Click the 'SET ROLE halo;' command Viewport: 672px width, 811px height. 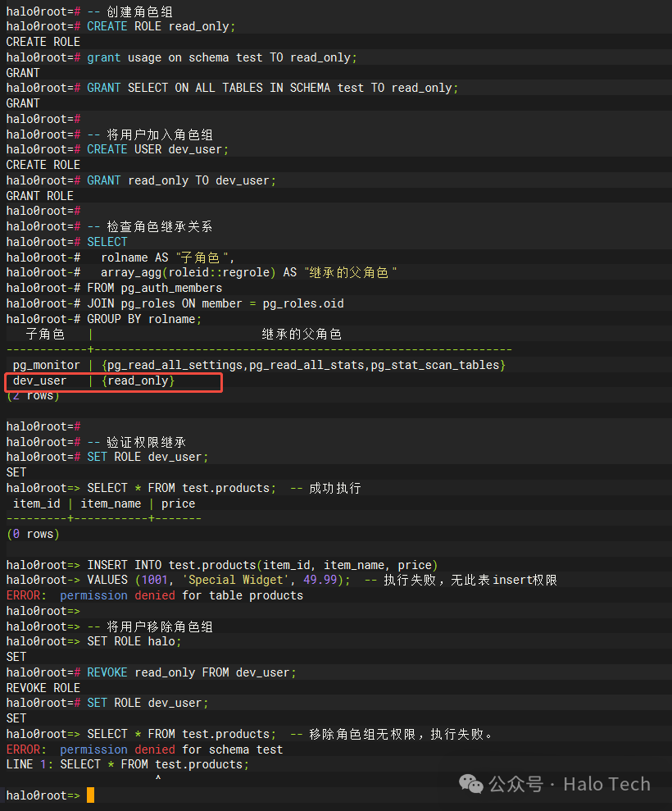point(134,642)
